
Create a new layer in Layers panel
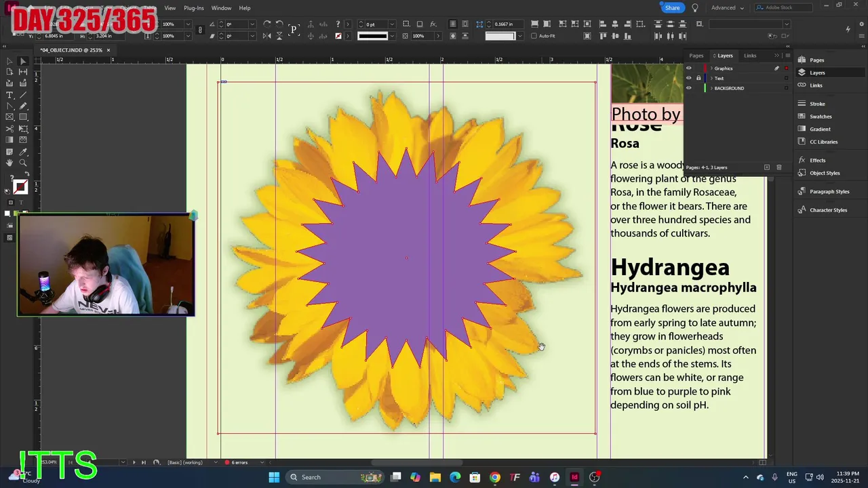pos(767,167)
